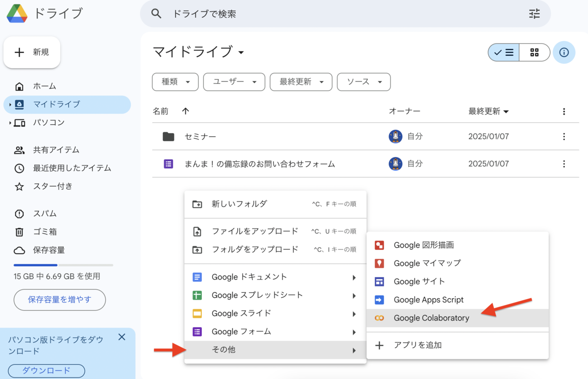Sort by 最終更新 column header

[x=489, y=111]
